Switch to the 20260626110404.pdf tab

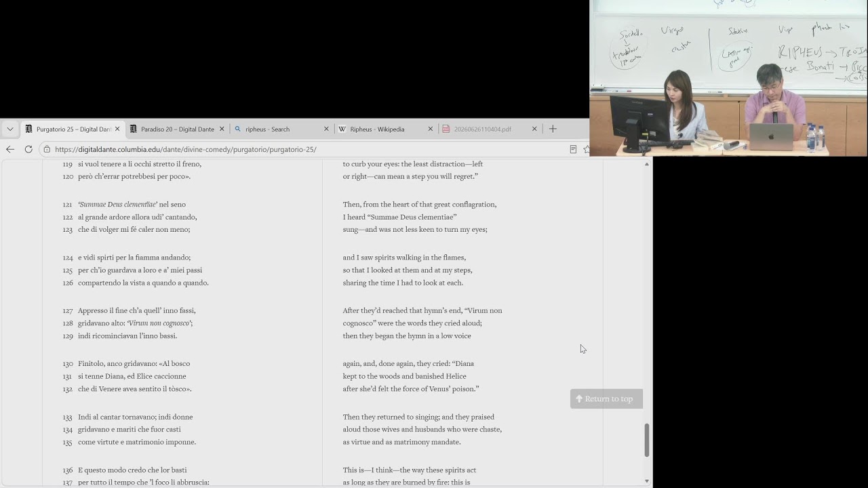click(x=490, y=129)
